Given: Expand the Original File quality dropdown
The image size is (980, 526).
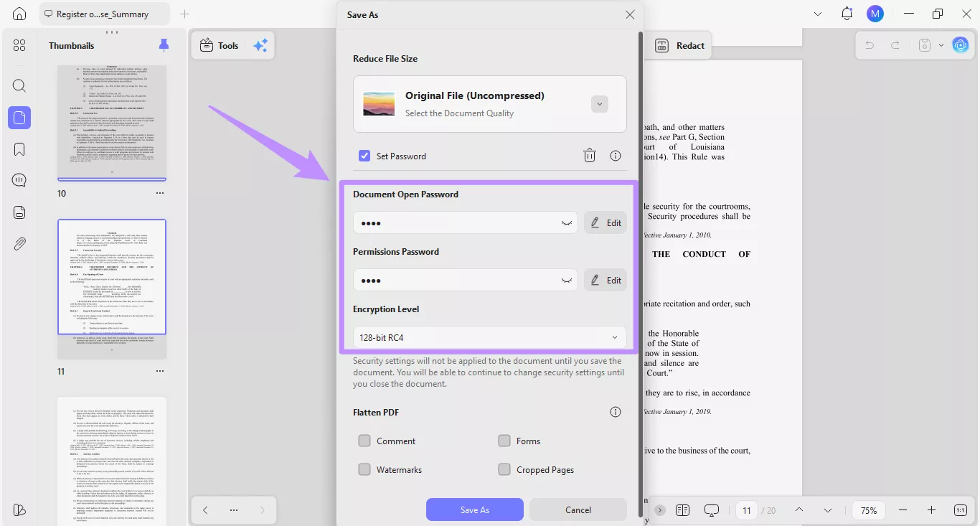Looking at the screenshot, I should point(600,104).
